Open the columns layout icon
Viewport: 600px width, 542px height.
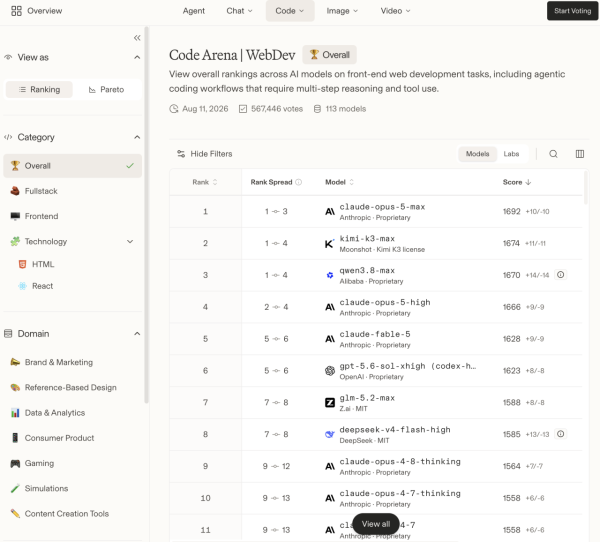580,154
